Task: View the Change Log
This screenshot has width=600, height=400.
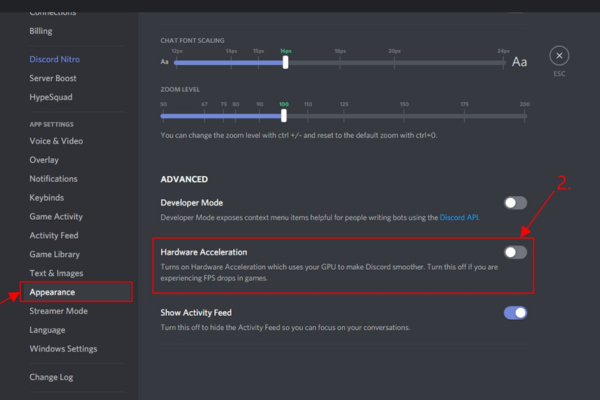Action: [x=51, y=377]
